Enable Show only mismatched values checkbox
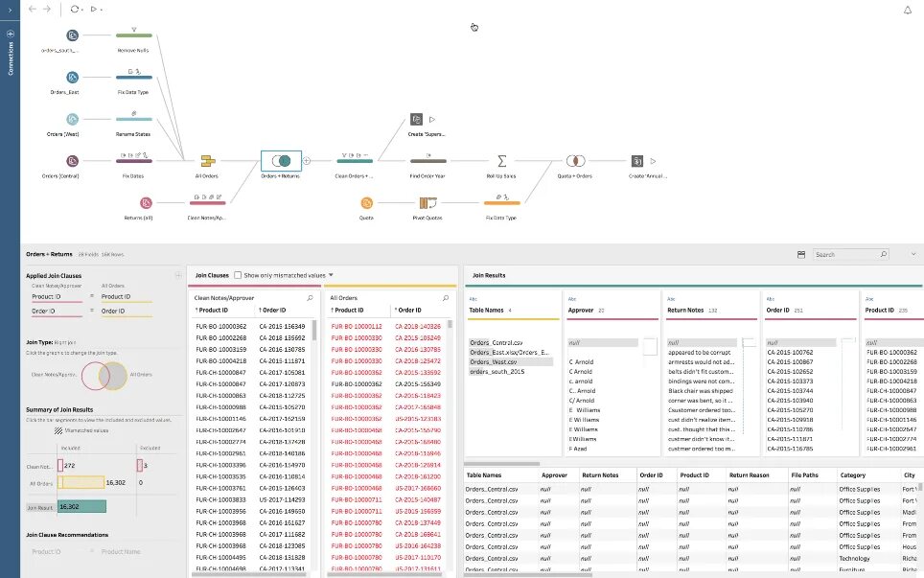Screen dimensions: 924x578 238,275
